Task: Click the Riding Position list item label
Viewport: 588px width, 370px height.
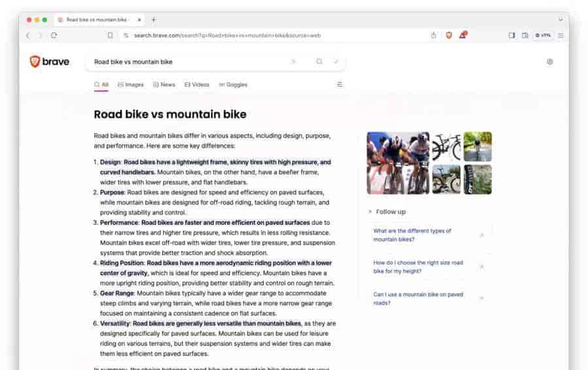Action: [x=122, y=263]
